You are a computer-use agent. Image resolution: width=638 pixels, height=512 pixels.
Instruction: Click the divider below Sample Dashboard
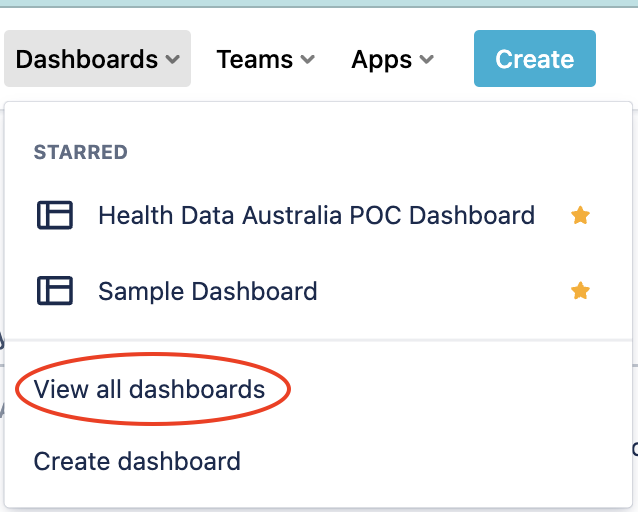tap(318, 340)
